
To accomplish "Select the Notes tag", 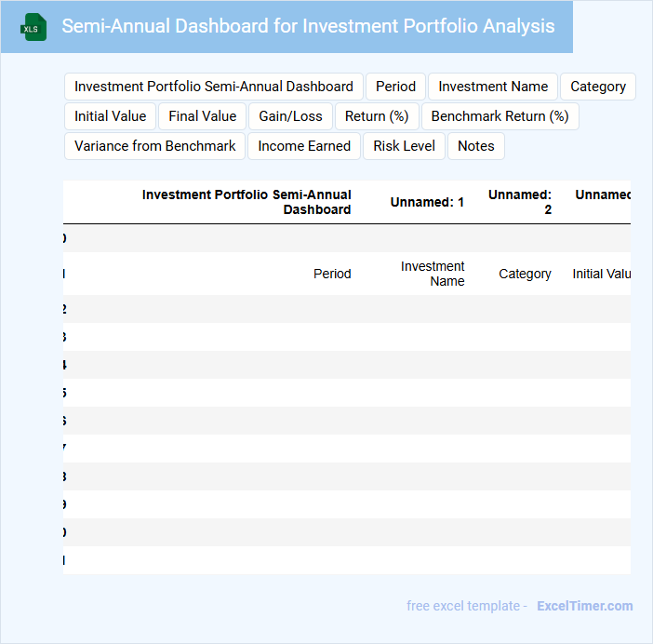I will (476, 146).
